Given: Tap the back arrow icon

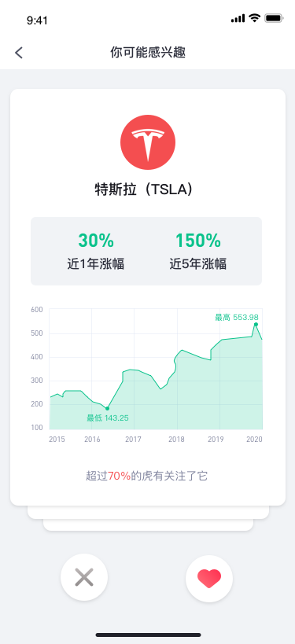Looking at the screenshot, I should (19, 53).
